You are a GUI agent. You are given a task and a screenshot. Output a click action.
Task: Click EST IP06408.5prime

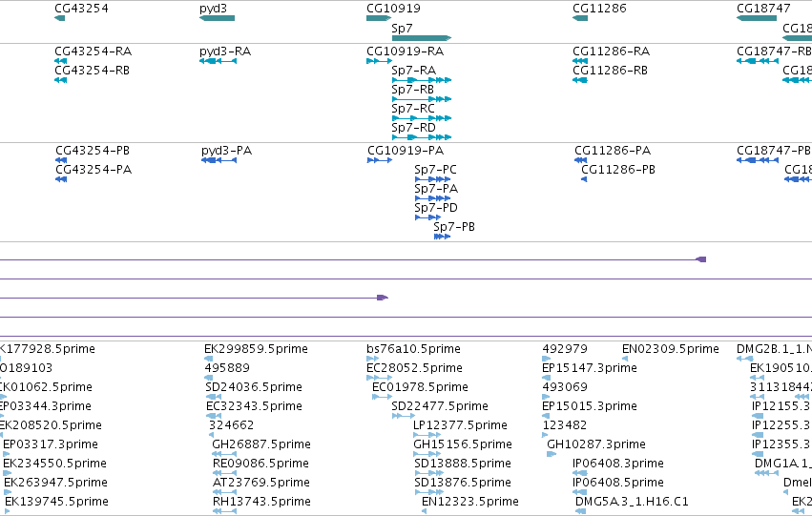pyautogui.click(x=618, y=484)
